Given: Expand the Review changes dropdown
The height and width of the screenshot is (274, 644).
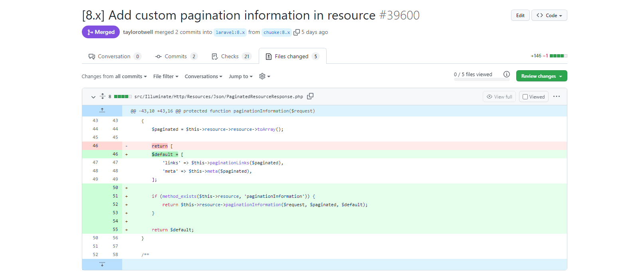Looking at the screenshot, I should 541,76.
